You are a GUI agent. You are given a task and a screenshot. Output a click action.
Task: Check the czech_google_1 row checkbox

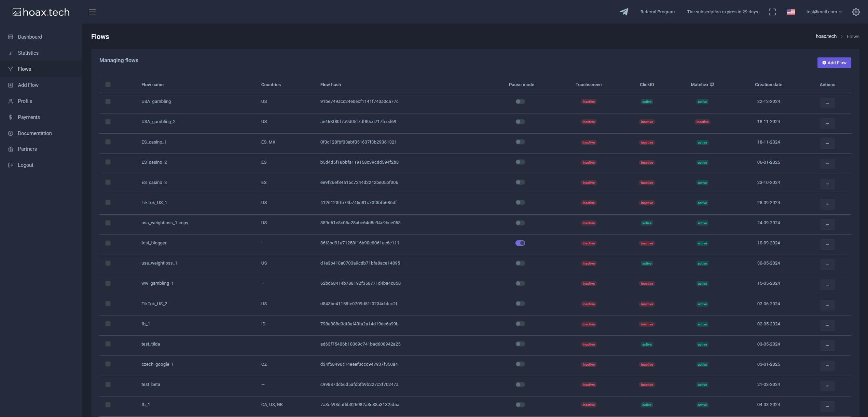pyautogui.click(x=108, y=364)
